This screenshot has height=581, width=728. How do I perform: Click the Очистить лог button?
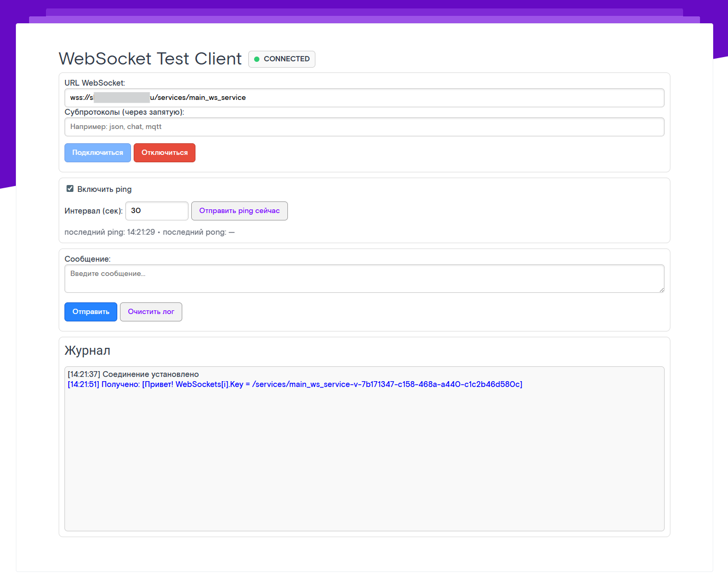(x=151, y=312)
